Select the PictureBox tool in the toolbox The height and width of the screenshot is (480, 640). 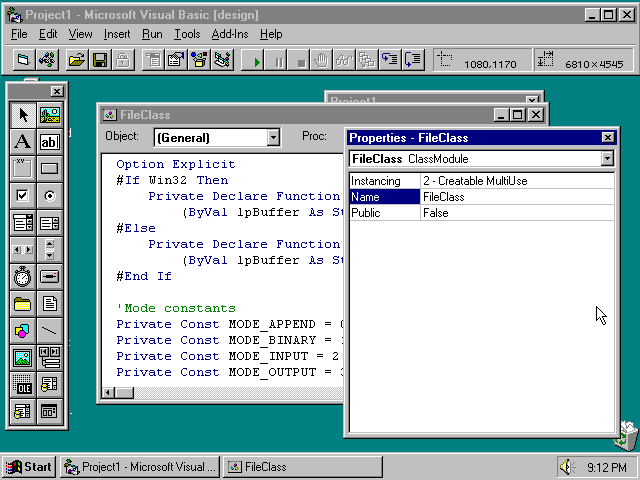click(x=49, y=115)
